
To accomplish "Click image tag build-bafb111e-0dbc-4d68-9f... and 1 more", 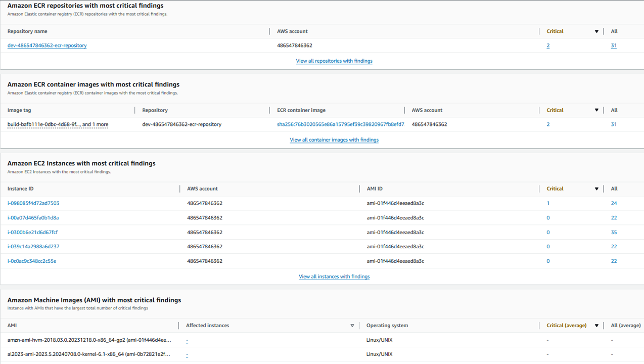I will tap(58, 124).
